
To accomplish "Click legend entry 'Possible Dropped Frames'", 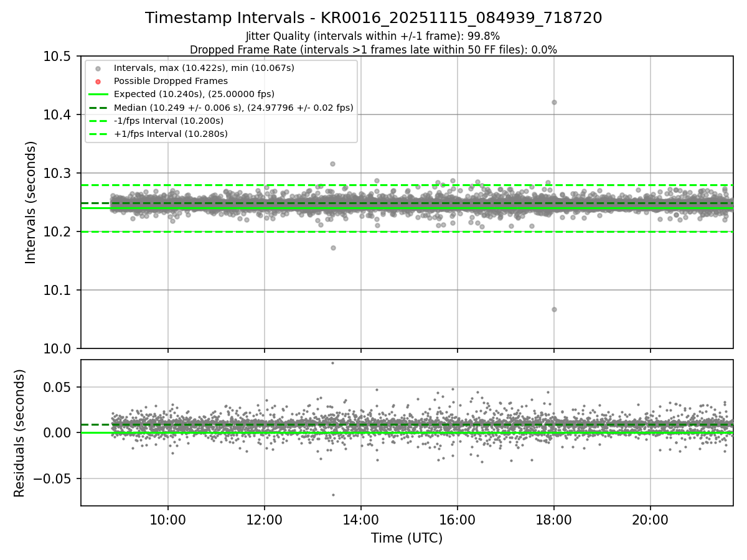I will tap(171, 81).
